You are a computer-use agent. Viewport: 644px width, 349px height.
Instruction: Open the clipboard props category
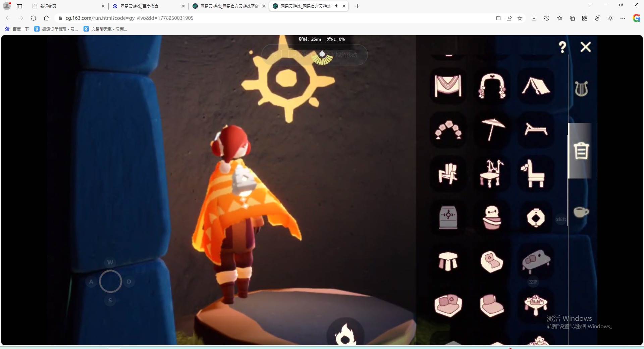[x=581, y=151]
